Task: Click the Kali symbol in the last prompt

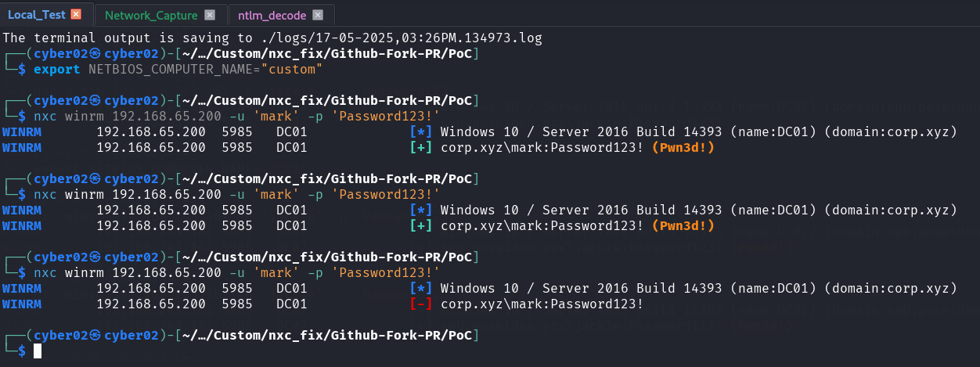Action: [95, 335]
